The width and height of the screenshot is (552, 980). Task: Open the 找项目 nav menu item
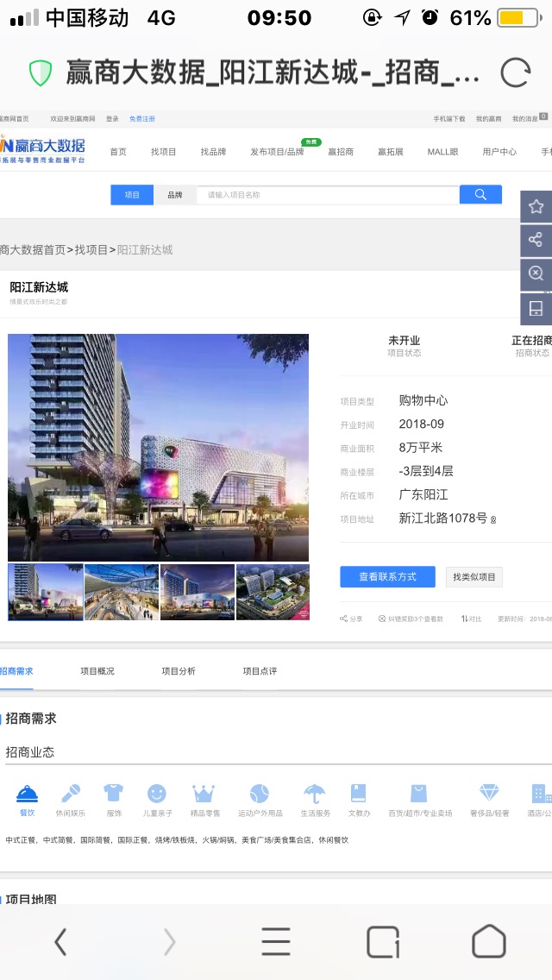coord(164,152)
